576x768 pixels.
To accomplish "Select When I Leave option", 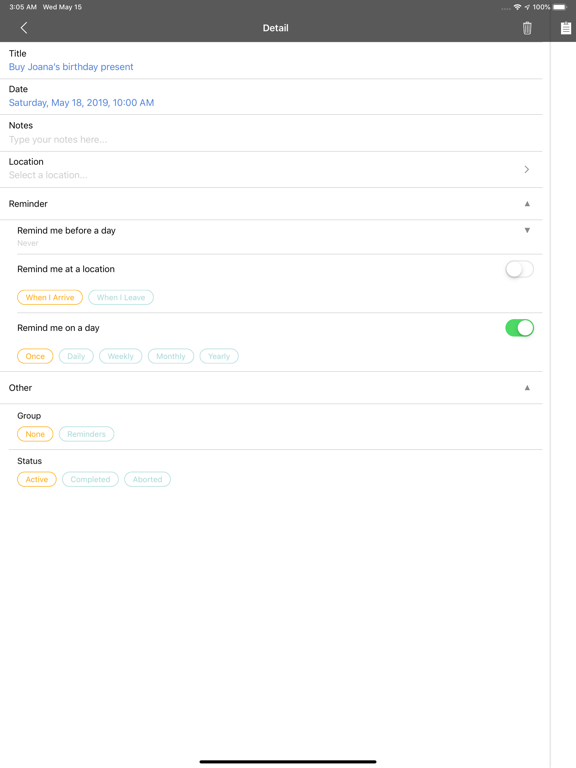I will click(121, 297).
